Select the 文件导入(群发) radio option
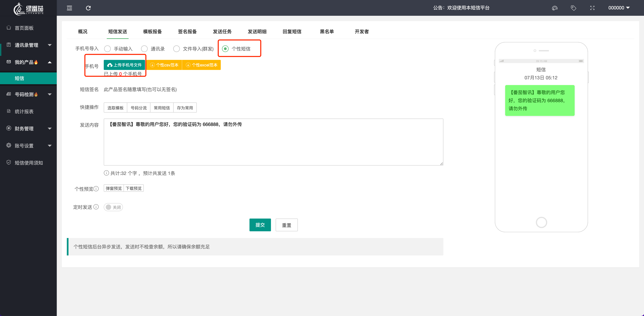Image resolution: width=644 pixels, height=316 pixels. pos(176,49)
